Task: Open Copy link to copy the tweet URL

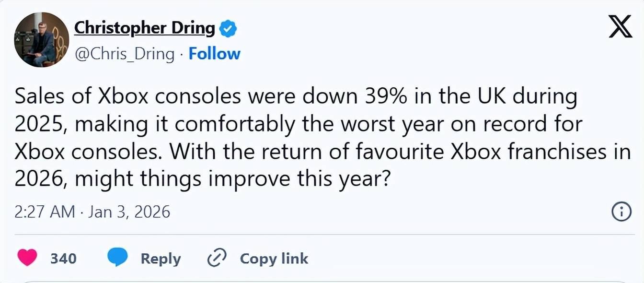Action: click(x=274, y=259)
